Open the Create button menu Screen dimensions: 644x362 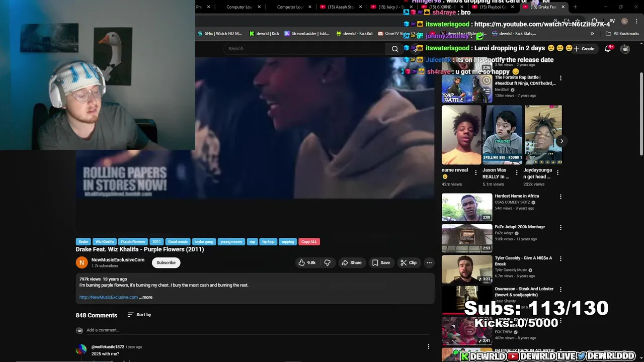(584, 49)
